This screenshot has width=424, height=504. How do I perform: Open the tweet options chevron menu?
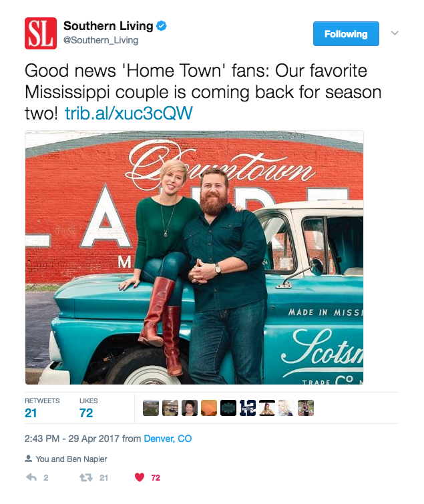coord(395,33)
